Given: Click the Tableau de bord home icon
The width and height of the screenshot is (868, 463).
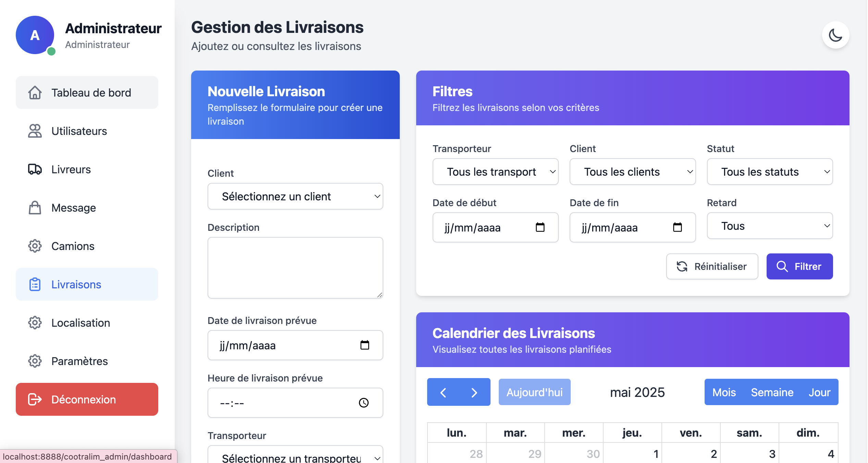Looking at the screenshot, I should coord(35,92).
